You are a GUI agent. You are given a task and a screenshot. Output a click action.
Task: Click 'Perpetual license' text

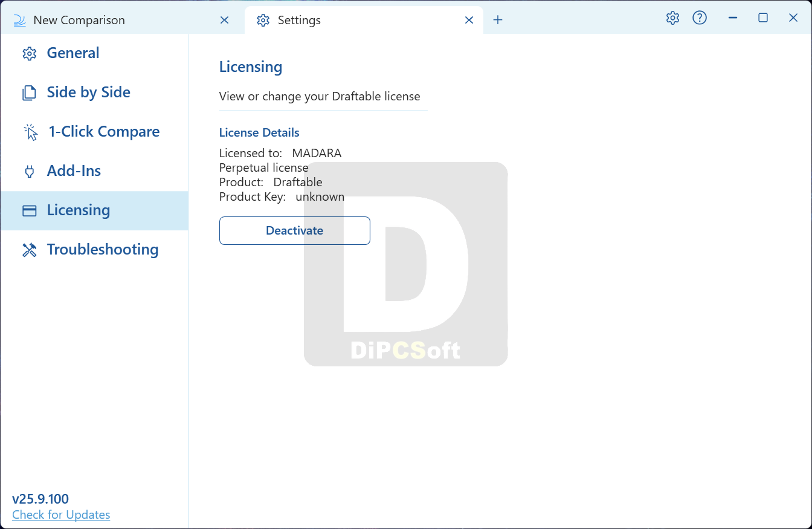(x=263, y=167)
